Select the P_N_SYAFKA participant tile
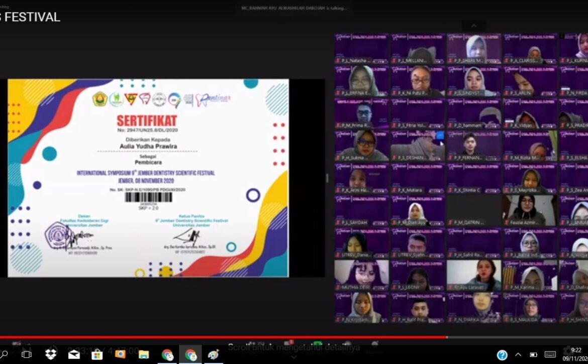The height and width of the screenshot is (364, 588). (474, 308)
